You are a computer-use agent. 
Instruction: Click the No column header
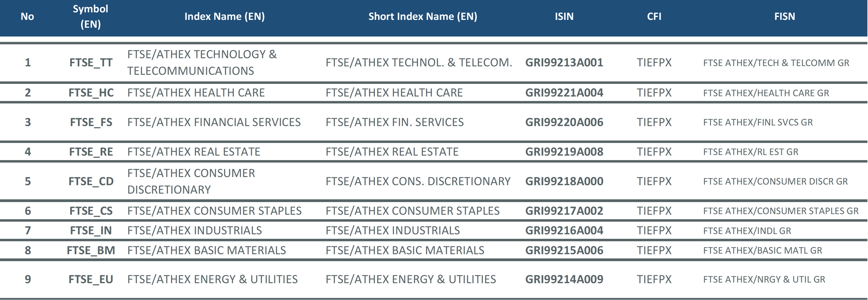pos(27,17)
